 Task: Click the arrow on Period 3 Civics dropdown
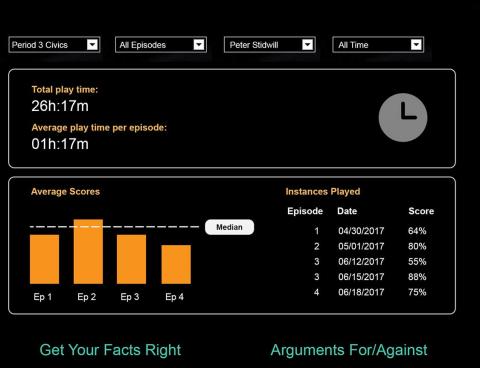92,45
